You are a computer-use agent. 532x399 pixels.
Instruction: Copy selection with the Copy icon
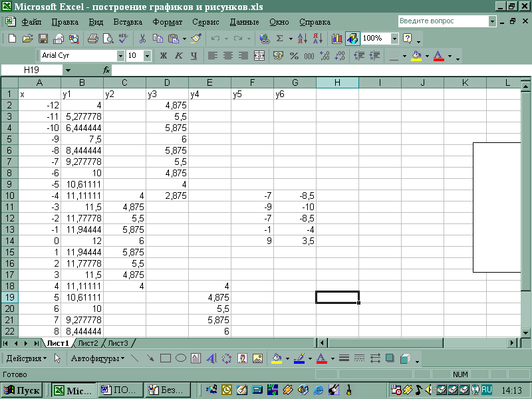point(158,39)
